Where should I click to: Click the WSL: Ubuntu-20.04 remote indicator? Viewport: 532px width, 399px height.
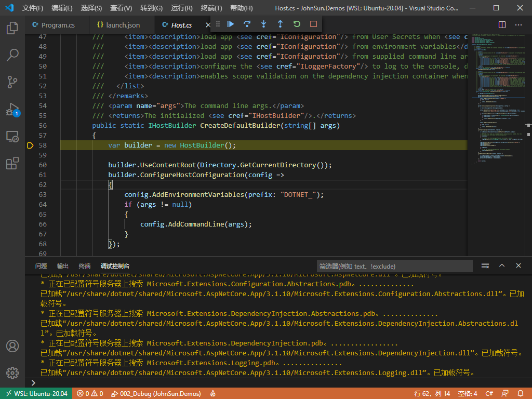point(36,394)
